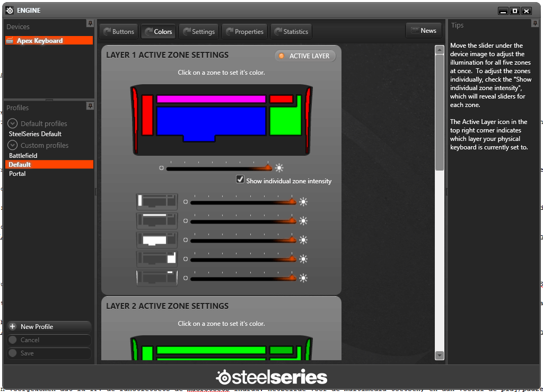Viewport: 543px width, 392px height.
Task: Click the top row zone thumbnail
Action: tap(157, 221)
